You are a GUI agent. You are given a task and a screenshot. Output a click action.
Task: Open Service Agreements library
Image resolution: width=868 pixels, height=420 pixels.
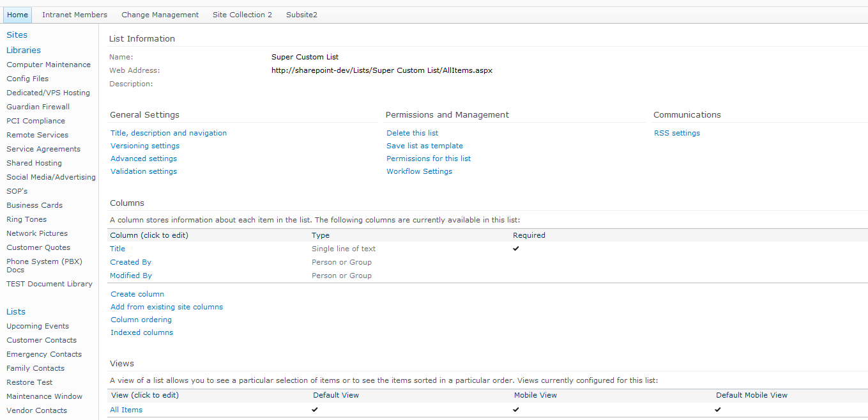pos(43,149)
